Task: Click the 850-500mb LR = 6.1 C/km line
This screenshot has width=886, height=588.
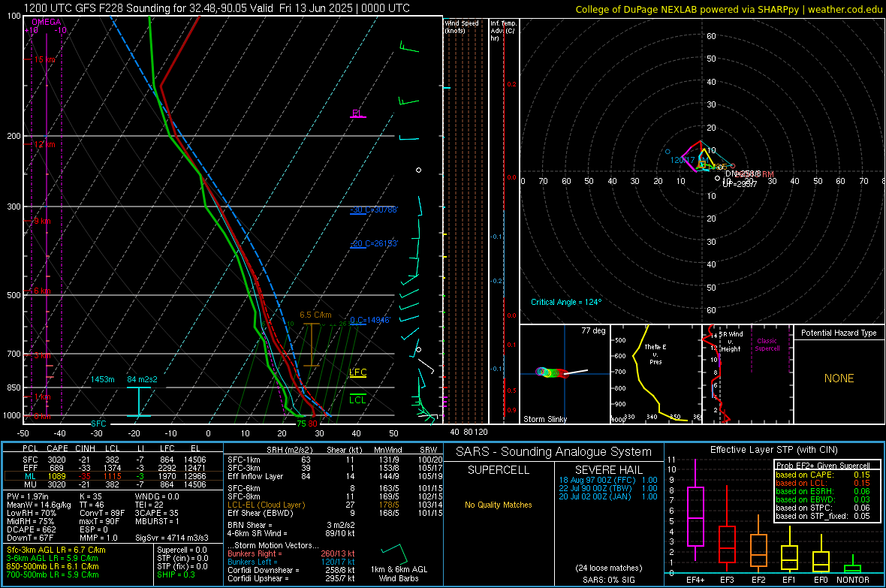Action: point(53,566)
